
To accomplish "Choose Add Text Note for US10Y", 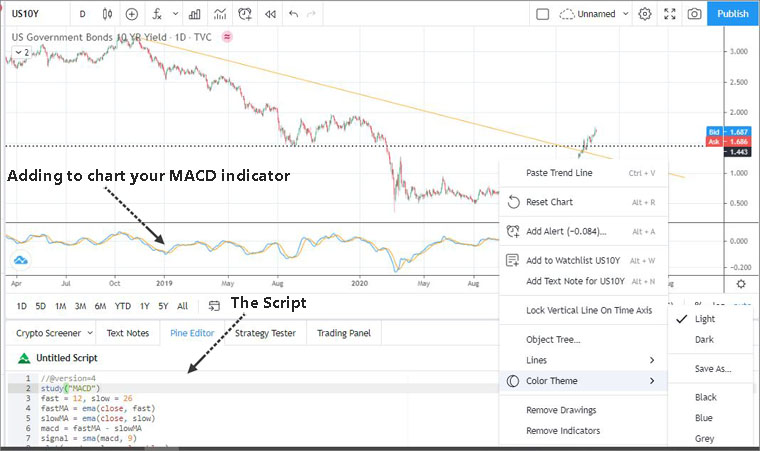I will tap(584, 281).
